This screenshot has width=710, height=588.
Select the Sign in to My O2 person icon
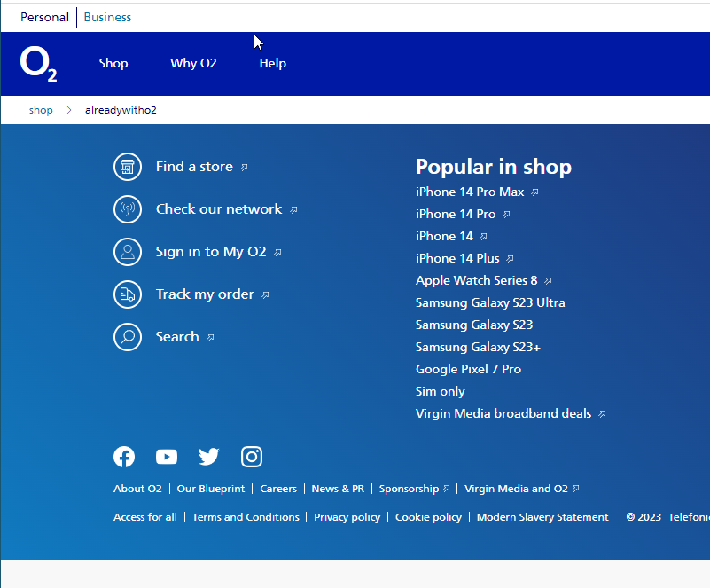[x=127, y=251]
